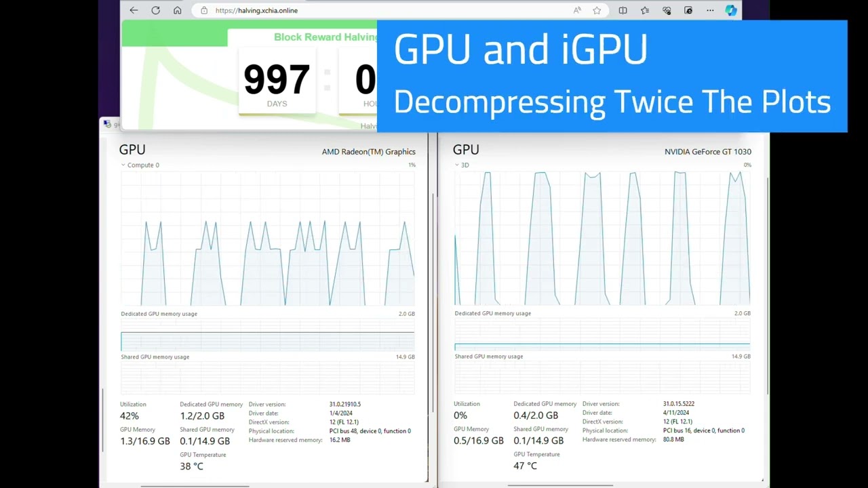The image size is (868, 488).
Task: Add this page to favorites with the star
Action: (597, 10)
